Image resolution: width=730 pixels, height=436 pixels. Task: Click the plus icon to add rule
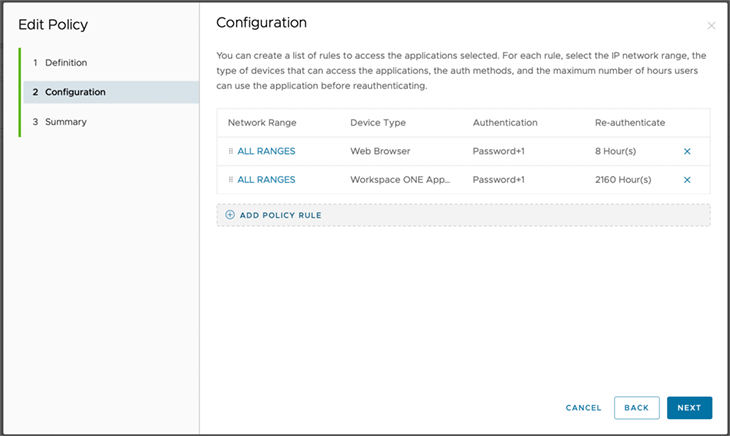[230, 215]
